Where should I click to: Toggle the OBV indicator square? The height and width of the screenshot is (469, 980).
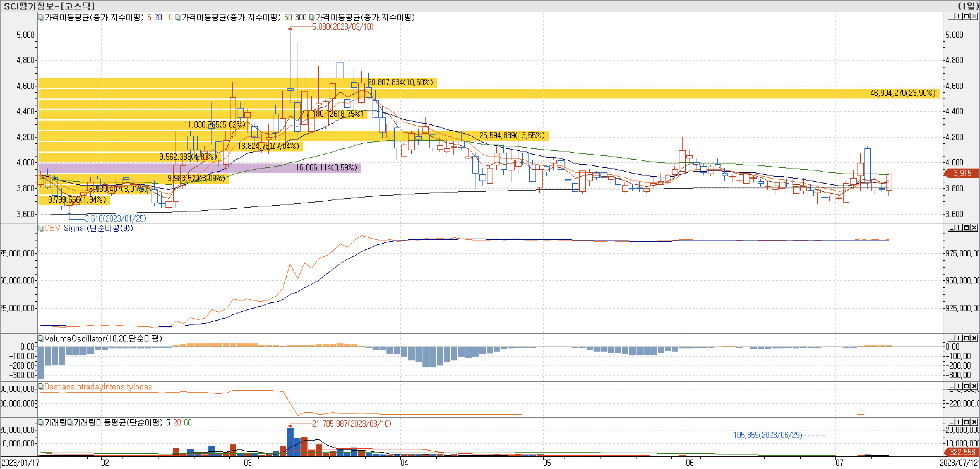coord(41,228)
